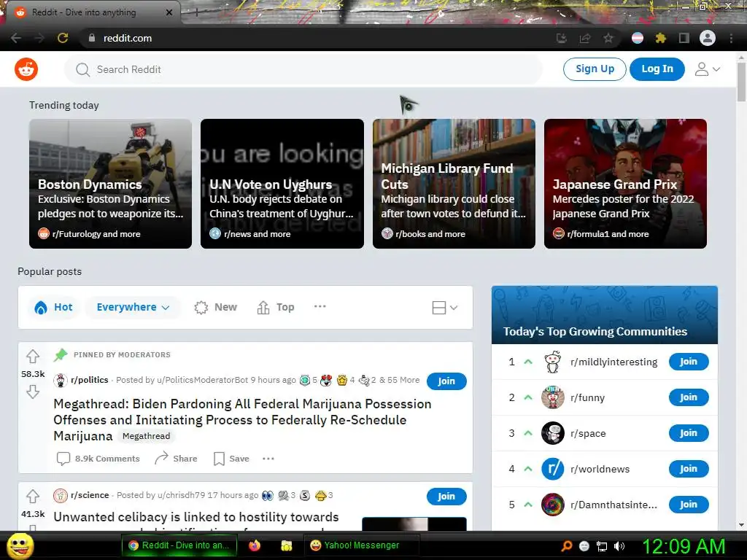Click the Search Reddit input field
This screenshot has height=560, width=747.
coord(303,69)
